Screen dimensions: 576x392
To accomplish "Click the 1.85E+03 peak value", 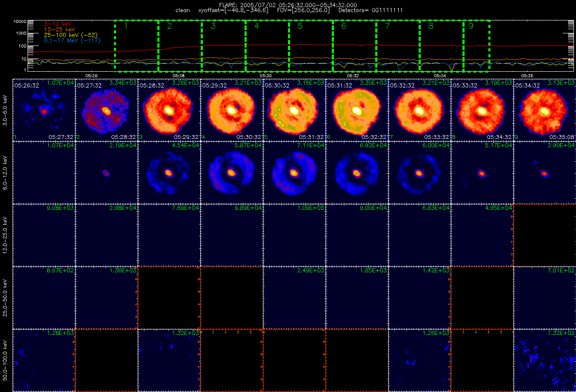I will 374,270.
